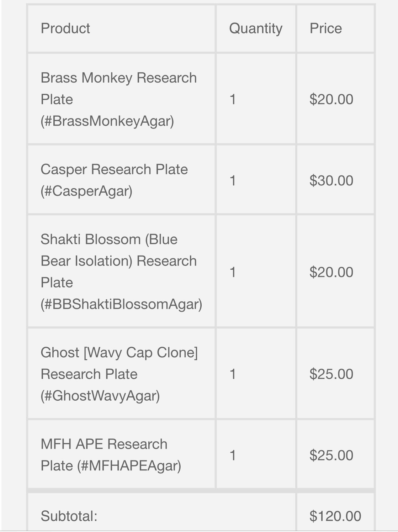Click the $25.00 price for Ghost plate

pos(331,374)
